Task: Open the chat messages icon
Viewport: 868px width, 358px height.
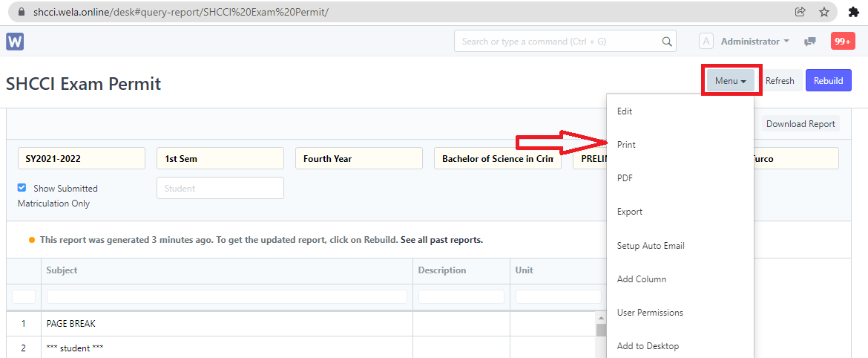Action: pyautogui.click(x=810, y=42)
